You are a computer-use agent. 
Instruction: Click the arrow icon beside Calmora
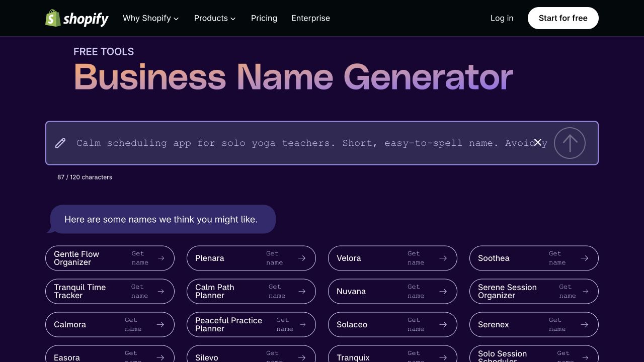[x=160, y=325]
